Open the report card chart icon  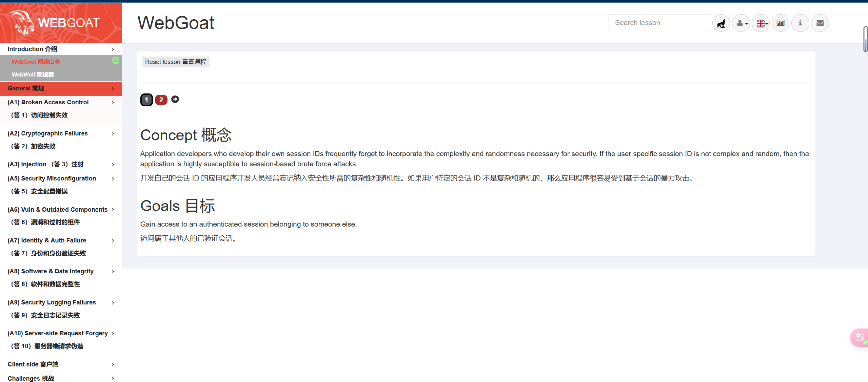pyautogui.click(x=781, y=23)
